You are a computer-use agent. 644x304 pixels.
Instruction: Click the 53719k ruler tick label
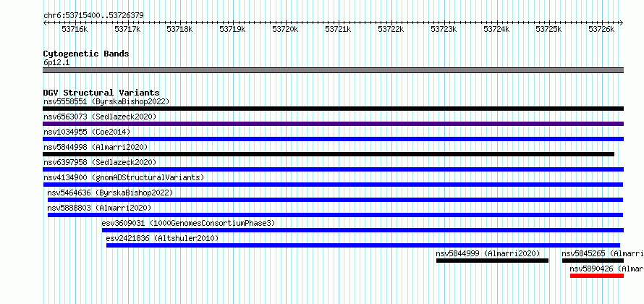pos(233,29)
